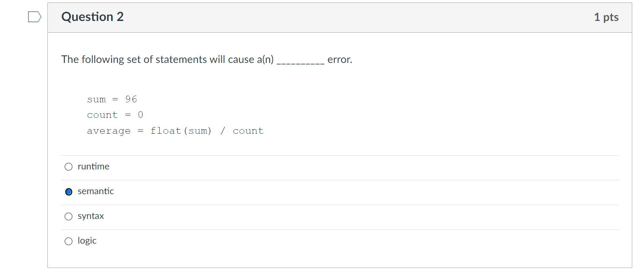
Task: Click the average assignment code line
Action: [175, 130]
